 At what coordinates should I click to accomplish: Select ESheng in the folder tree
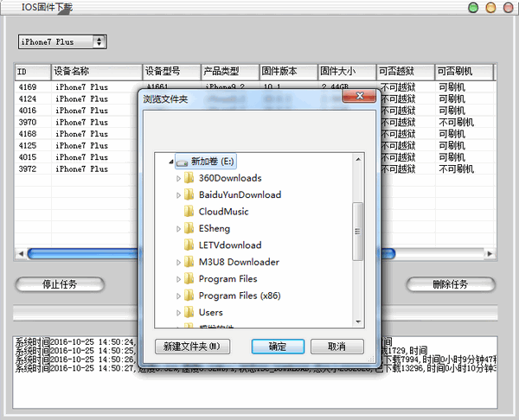coord(215,229)
